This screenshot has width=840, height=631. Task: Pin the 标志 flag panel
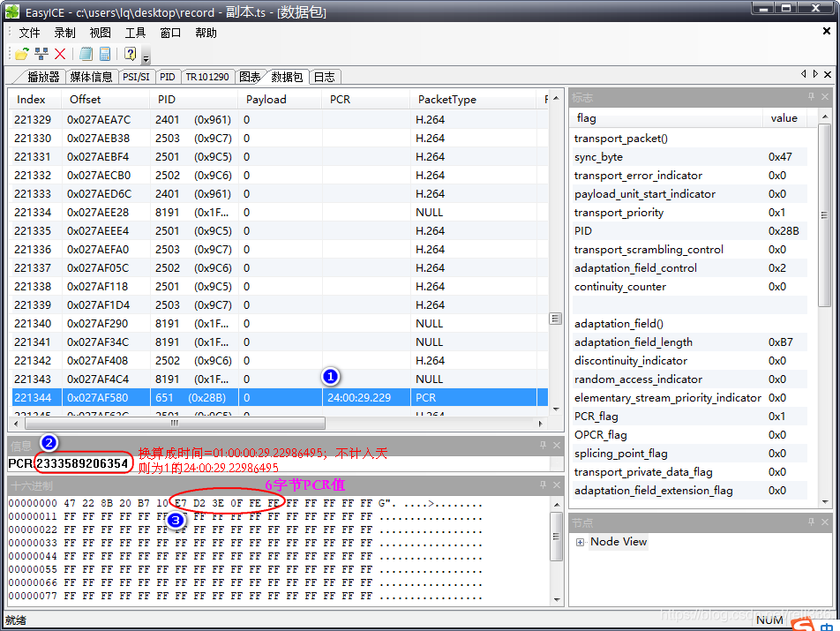[811, 96]
